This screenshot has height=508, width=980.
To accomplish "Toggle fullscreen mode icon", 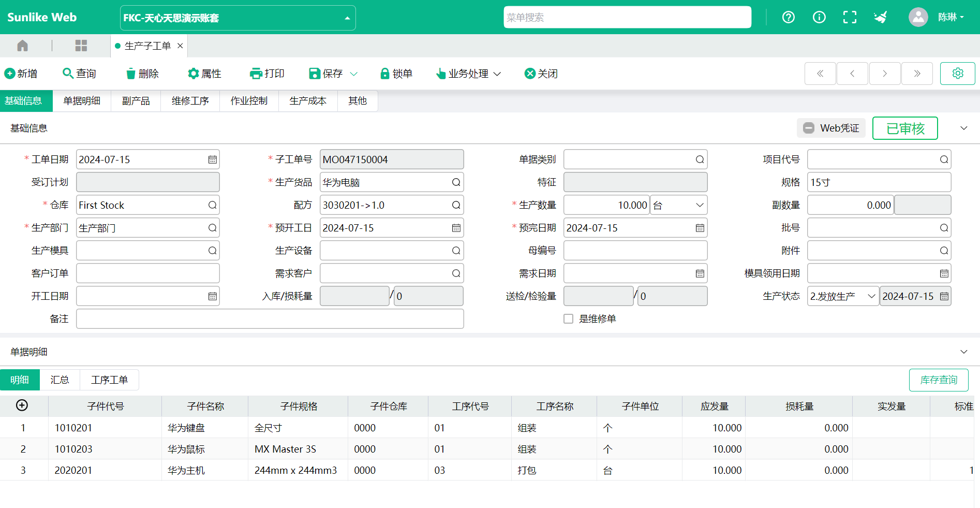I will click(850, 17).
